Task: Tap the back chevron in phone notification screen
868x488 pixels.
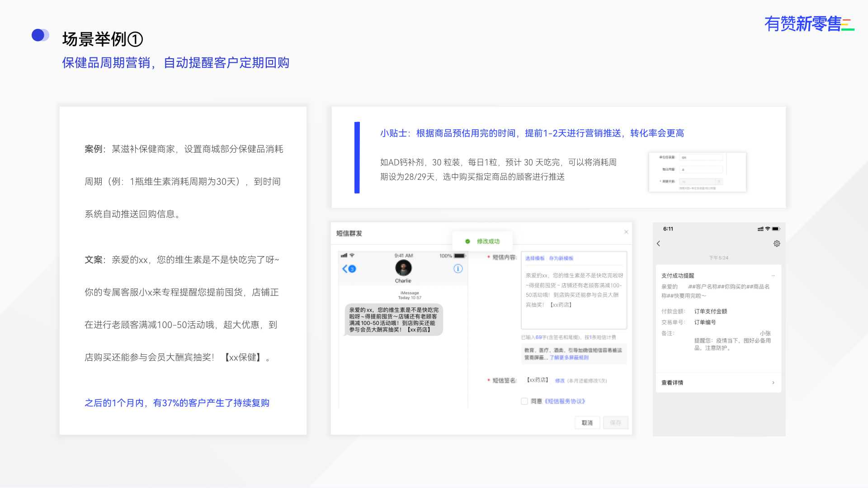Action: point(658,244)
